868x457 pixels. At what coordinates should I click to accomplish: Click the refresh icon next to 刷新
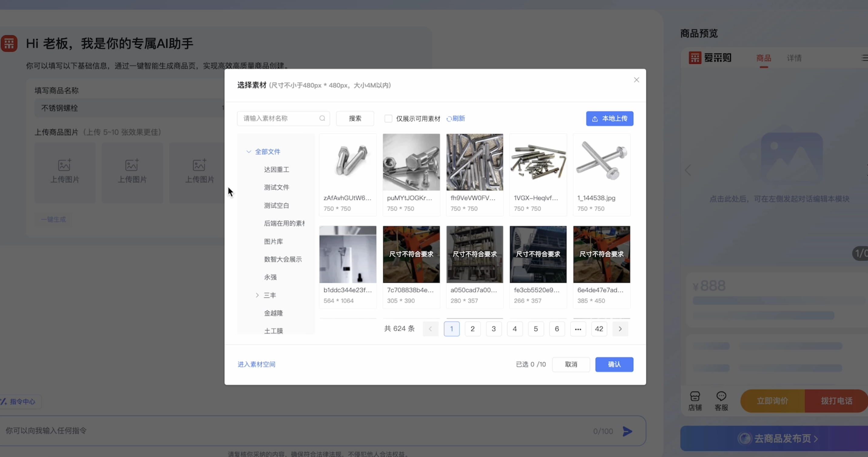point(449,119)
